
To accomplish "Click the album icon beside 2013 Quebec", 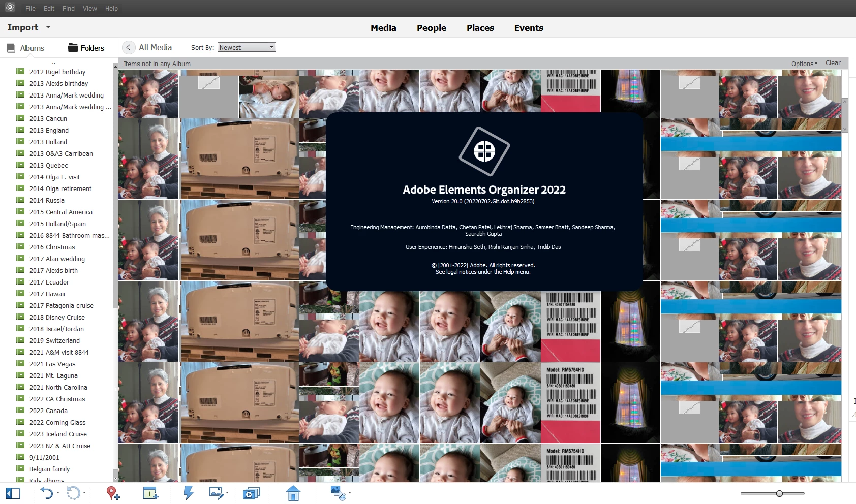I will click(x=20, y=165).
